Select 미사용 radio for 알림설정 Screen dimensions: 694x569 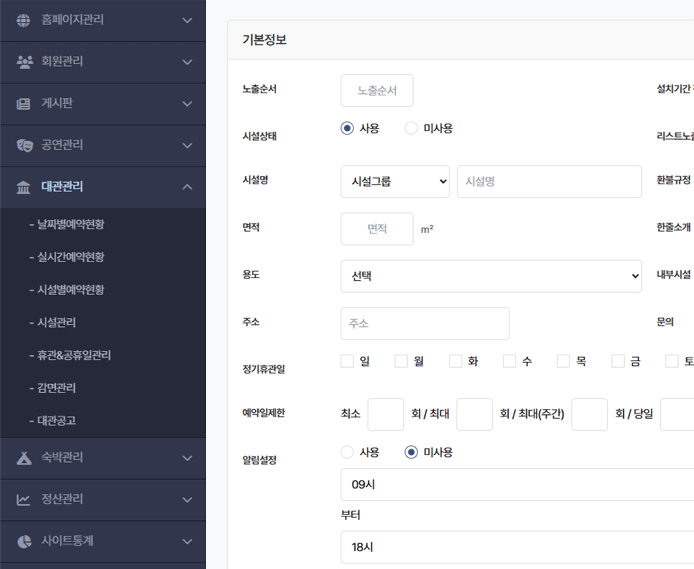[x=411, y=452]
